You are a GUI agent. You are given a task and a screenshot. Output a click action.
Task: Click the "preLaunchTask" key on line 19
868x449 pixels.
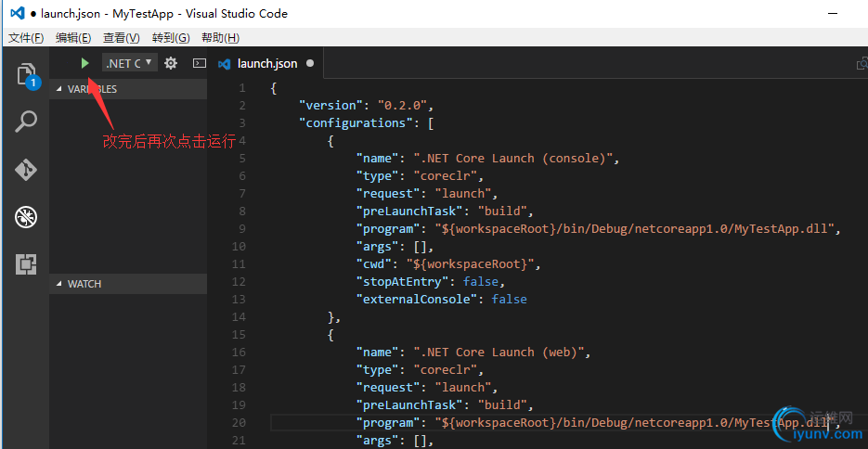(x=409, y=405)
